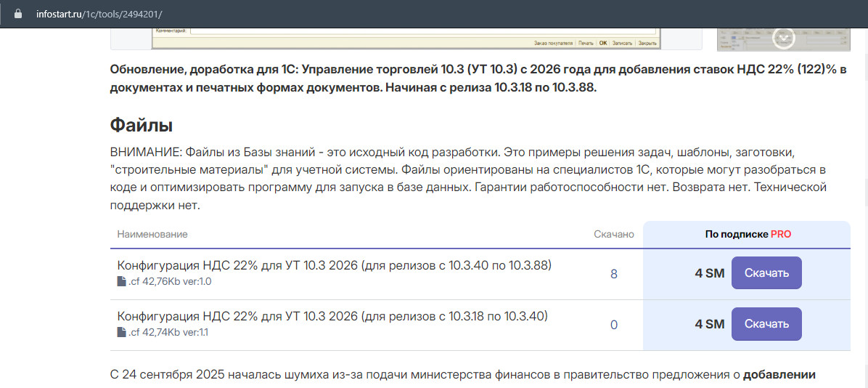
Task: Click Закрыть in the 1C form screenshot
Action: pyautogui.click(x=647, y=43)
